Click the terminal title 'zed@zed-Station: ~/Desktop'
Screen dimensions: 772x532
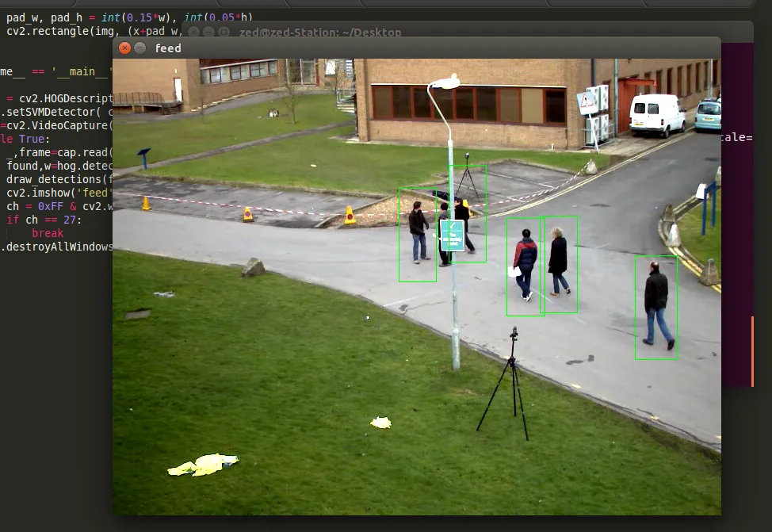(320, 33)
